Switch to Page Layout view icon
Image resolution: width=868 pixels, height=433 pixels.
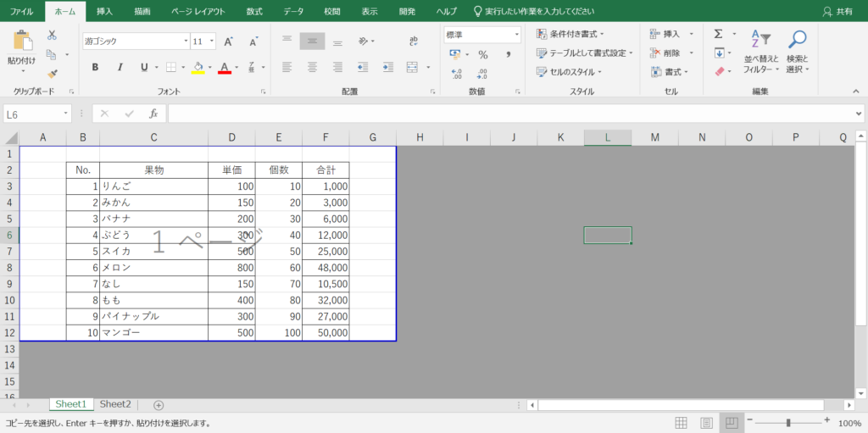pyautogui.click(x=706, y=423)
